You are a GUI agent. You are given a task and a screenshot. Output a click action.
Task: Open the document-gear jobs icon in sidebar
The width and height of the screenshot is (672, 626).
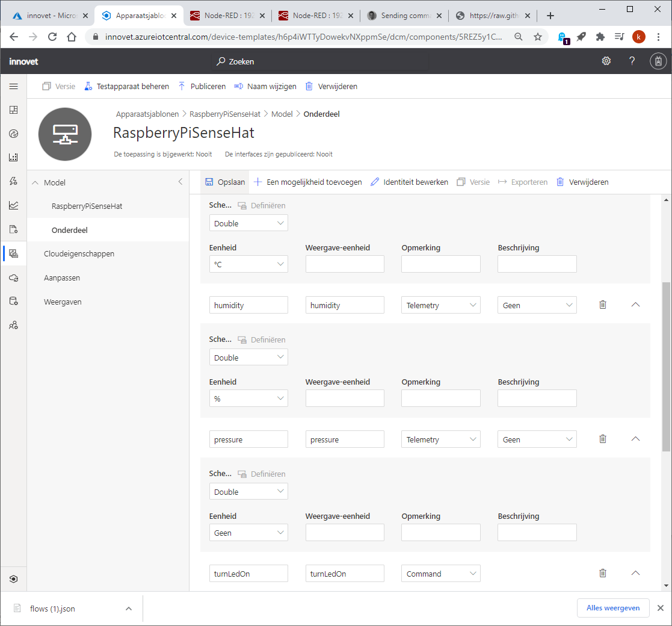14,229
